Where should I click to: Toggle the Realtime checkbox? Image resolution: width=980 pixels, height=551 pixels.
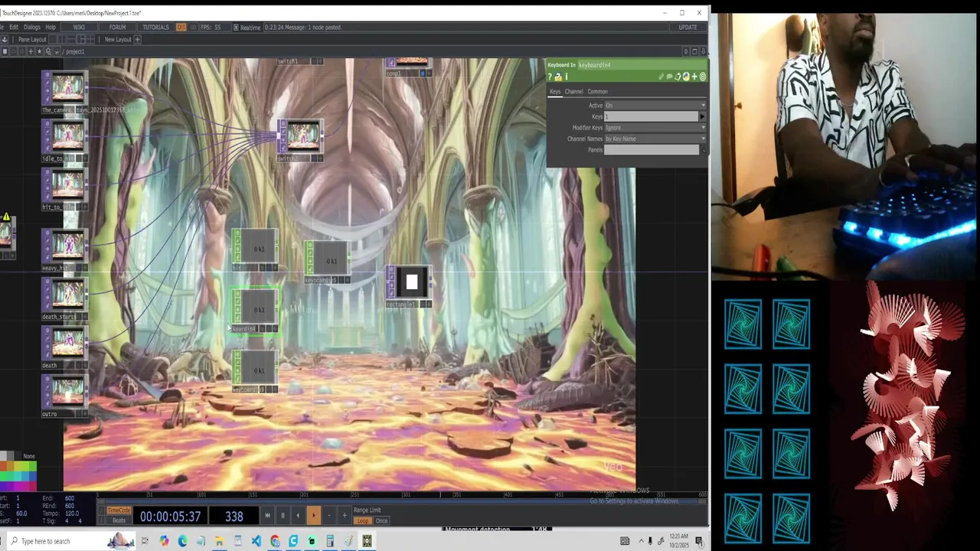pyautogui.click(x=235, y=28)
